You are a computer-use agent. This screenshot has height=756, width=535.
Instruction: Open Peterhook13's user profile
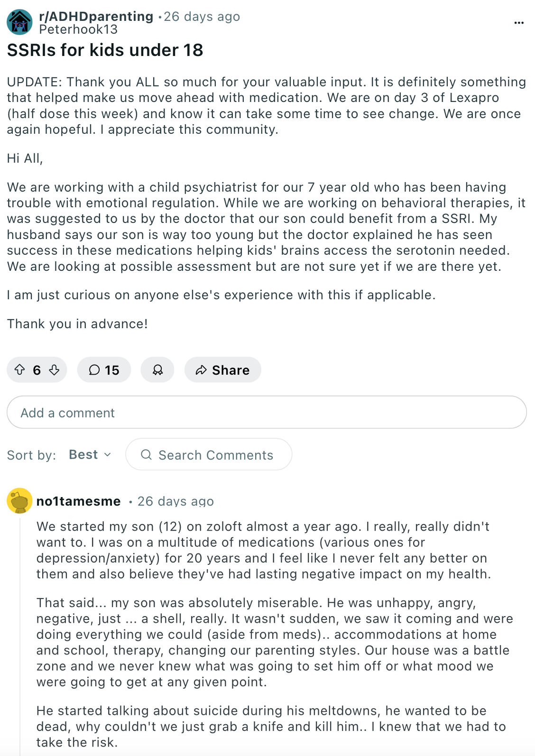78,29
